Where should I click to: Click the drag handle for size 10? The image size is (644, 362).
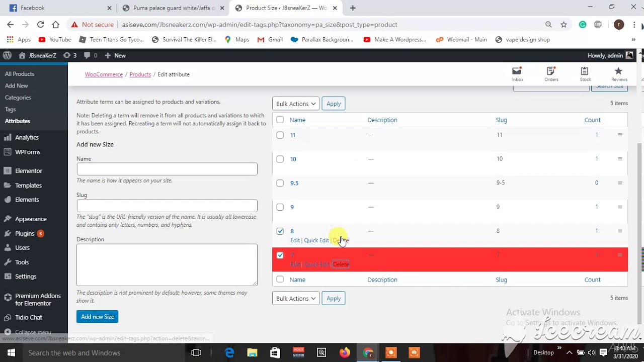(620, 159)
